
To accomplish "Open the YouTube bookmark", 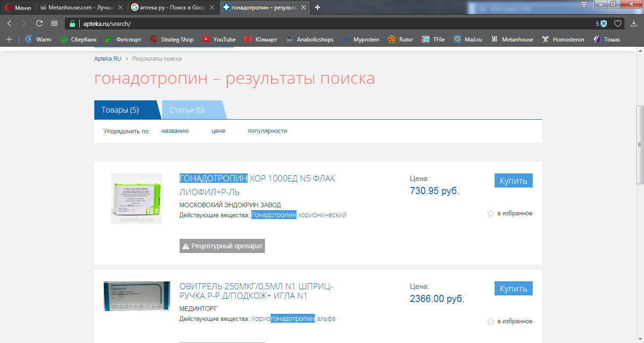I will [x=219, y=40].
